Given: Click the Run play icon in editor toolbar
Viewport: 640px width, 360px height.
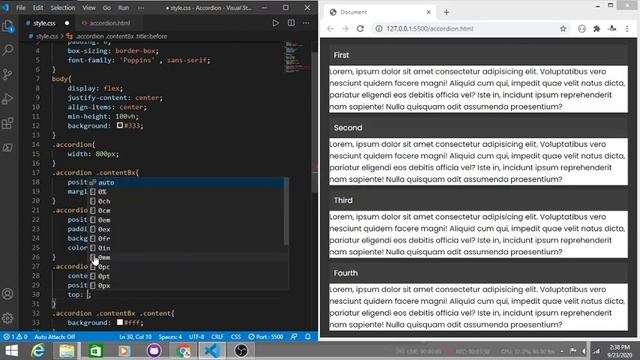Looking at the screenshot, I should coord(276,23).
